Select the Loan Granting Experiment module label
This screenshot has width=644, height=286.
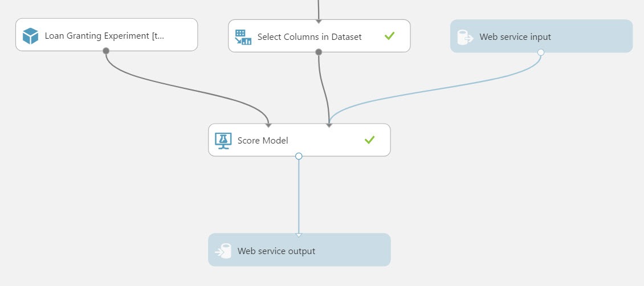point(104,36)
